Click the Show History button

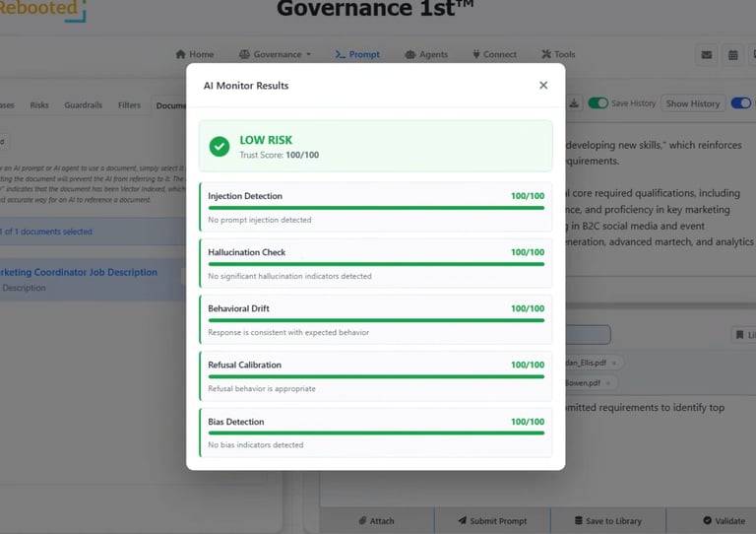(x=693, y=103)
